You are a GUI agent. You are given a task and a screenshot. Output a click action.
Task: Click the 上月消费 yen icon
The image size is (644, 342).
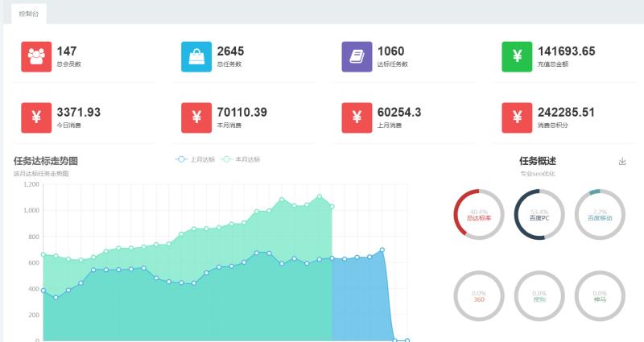[x=357, y=117]
